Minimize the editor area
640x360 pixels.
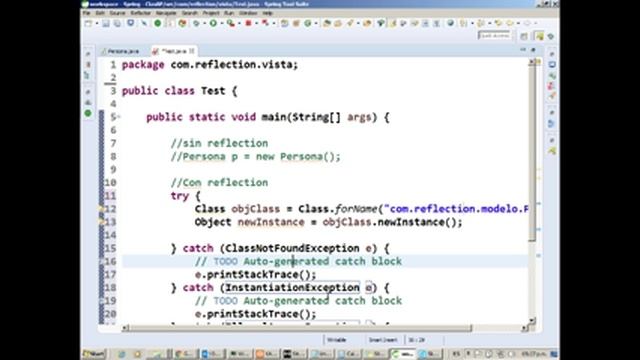[x=523, y=50]
